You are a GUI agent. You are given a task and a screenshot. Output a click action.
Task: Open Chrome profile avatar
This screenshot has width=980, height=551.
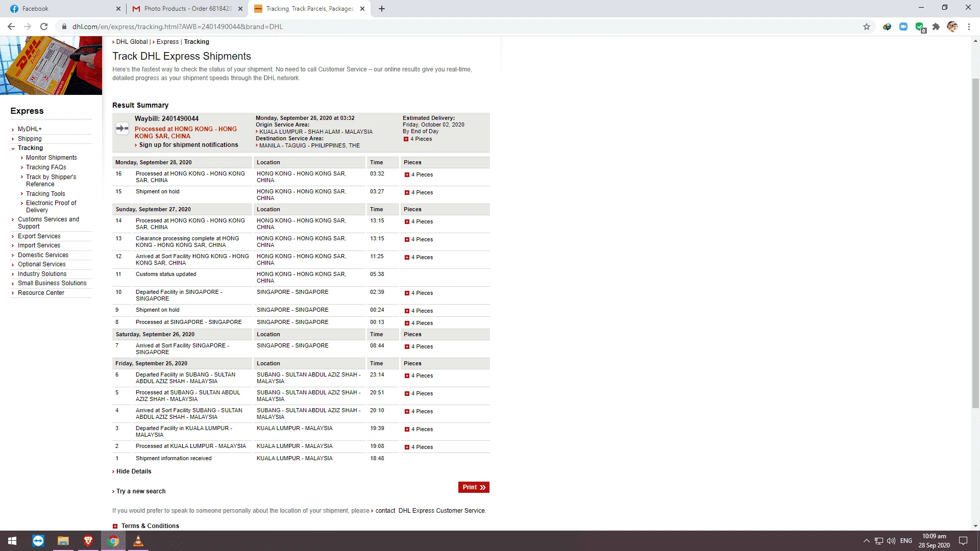(952, 27)
